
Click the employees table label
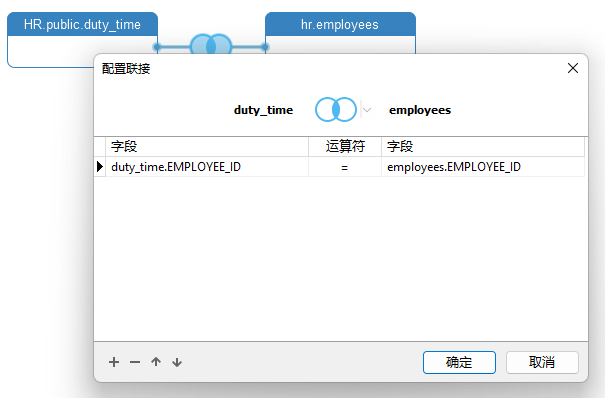tap(420, 110)
